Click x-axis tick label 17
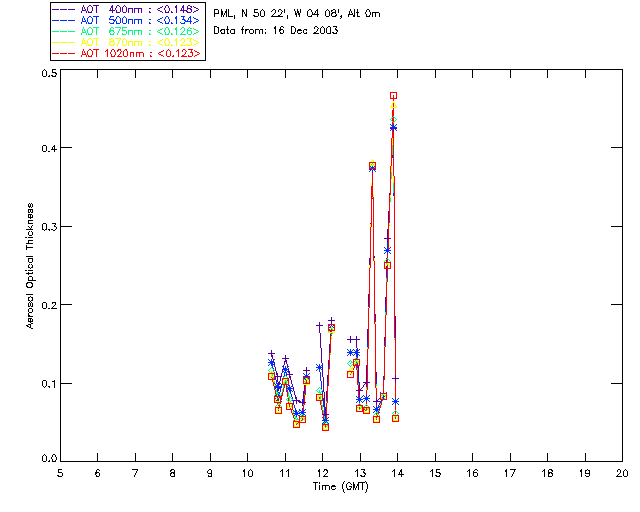This screenshot has width=640, height=512. (x=510, y=473)
